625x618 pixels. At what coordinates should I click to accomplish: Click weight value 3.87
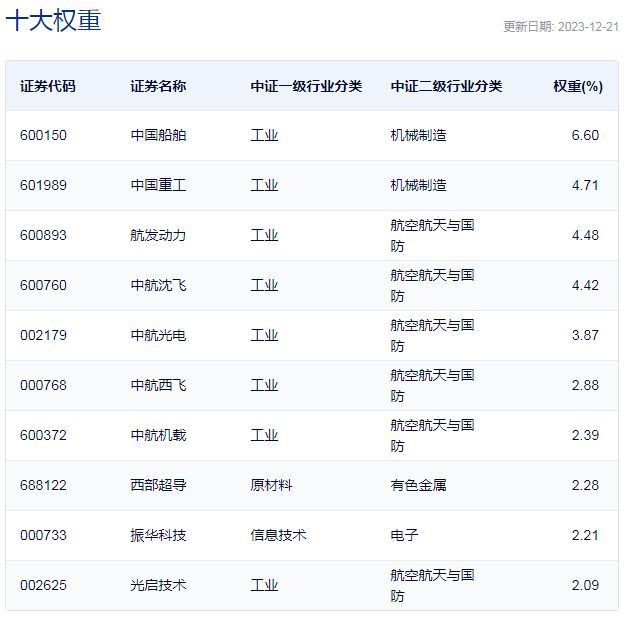point(585,335)
